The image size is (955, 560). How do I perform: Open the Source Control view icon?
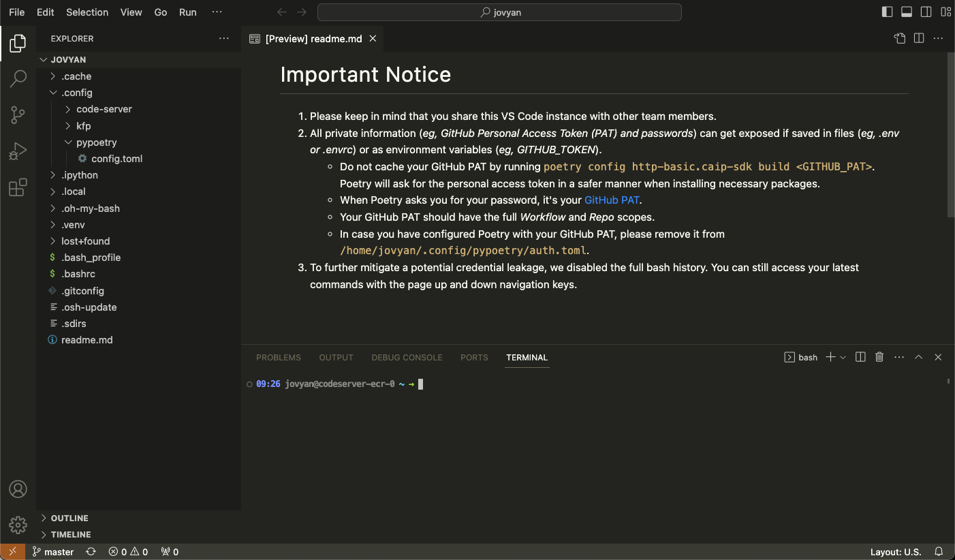point(18,115)
